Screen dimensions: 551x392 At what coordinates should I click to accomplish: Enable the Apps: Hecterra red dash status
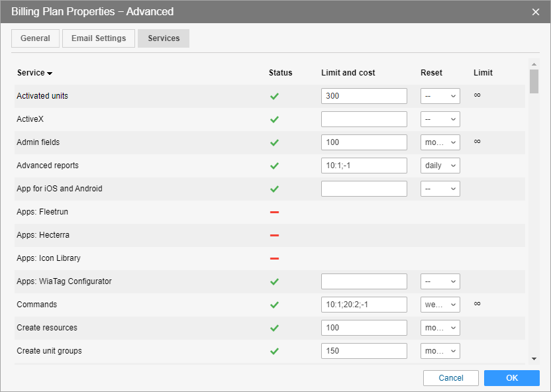click(x=274, y=235)
